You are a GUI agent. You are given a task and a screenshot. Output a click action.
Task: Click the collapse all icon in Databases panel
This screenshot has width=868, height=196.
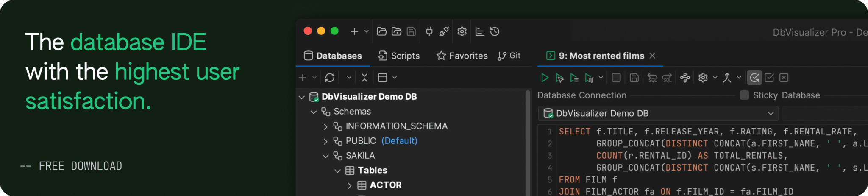(364, 78)
